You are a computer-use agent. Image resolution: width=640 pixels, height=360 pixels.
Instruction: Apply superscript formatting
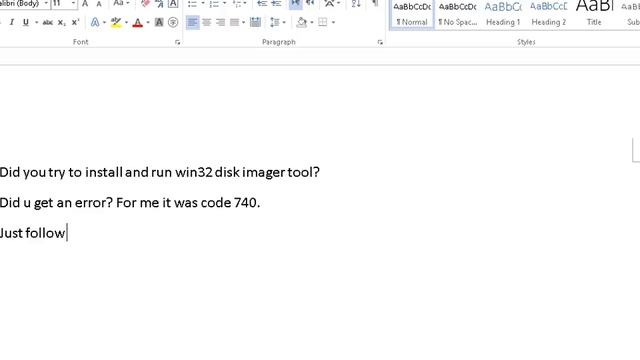(76, 22)
